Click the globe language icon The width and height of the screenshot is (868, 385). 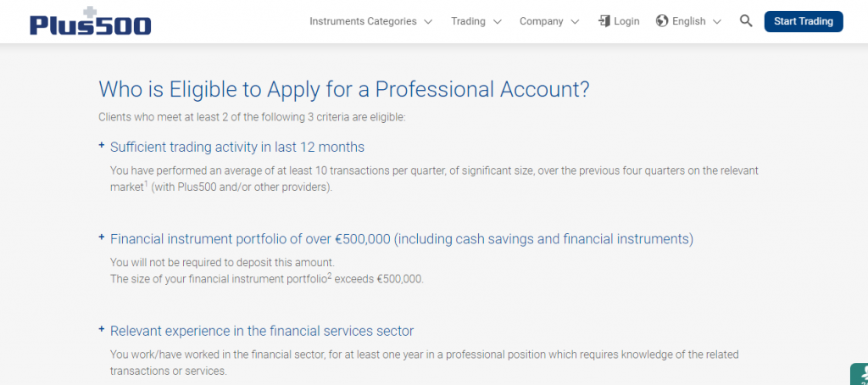coord(662,21)
